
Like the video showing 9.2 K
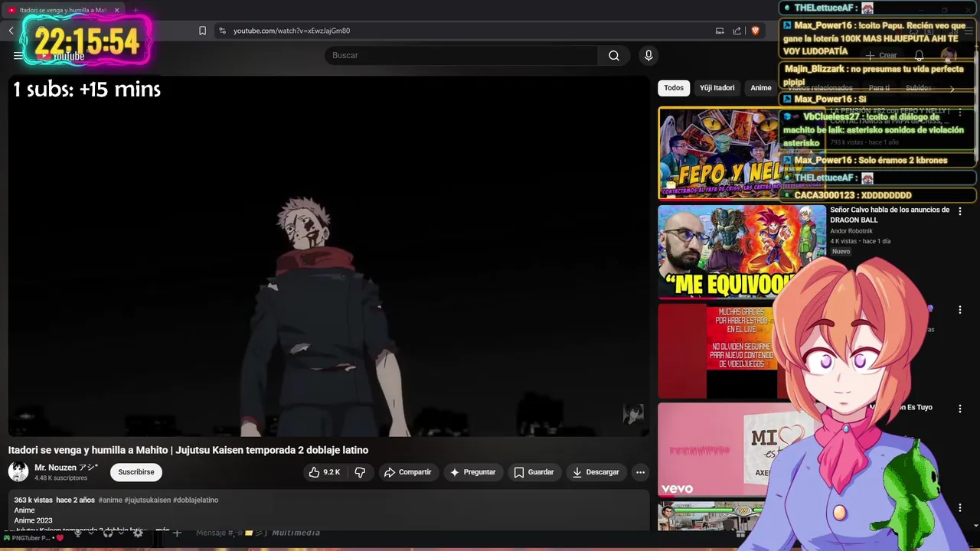coord(325,472)
